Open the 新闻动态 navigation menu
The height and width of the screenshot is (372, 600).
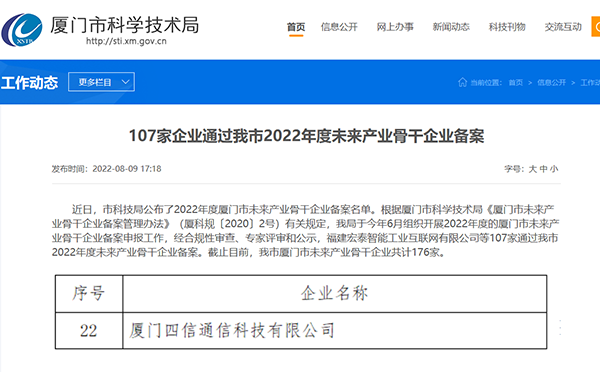point(451,27)
